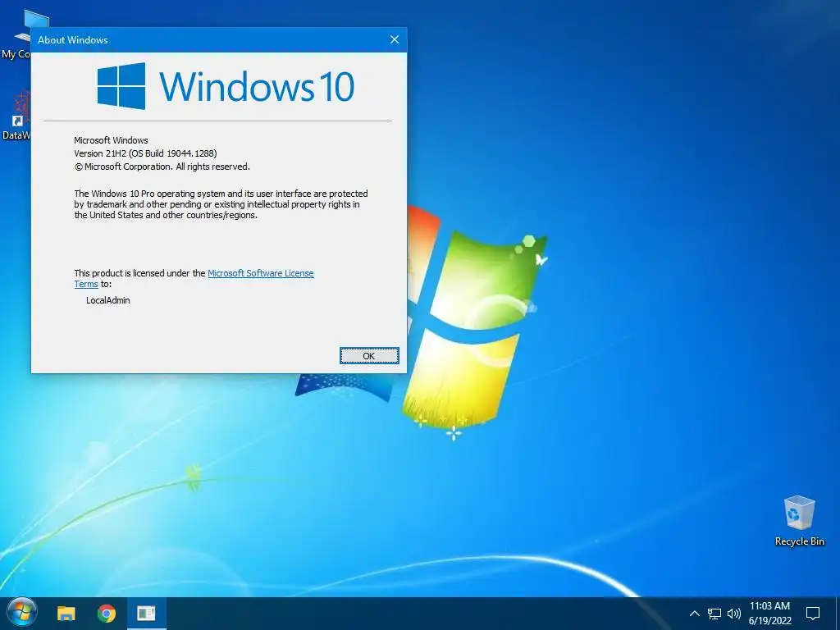This screenshot has width=840, height=630.
Task: Open the taskbar clock showing 11:03 AM
Action: [x=769, y=614]
